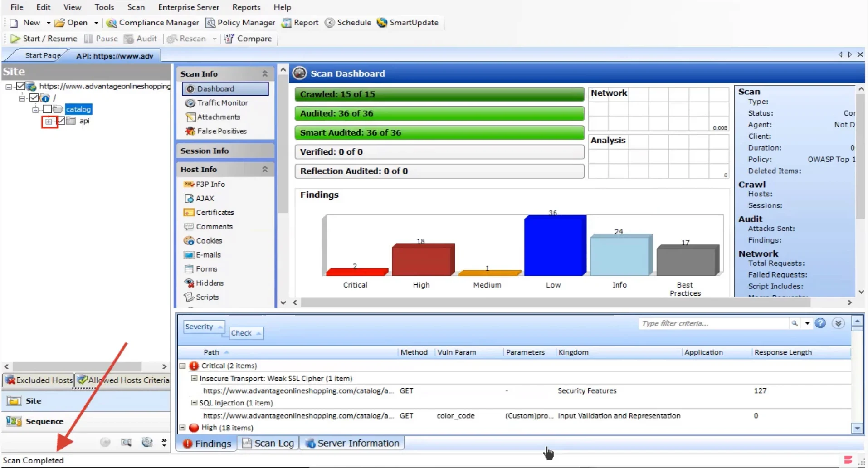
Task: Switch to the Scan Log tab
Action: [268, 444]
